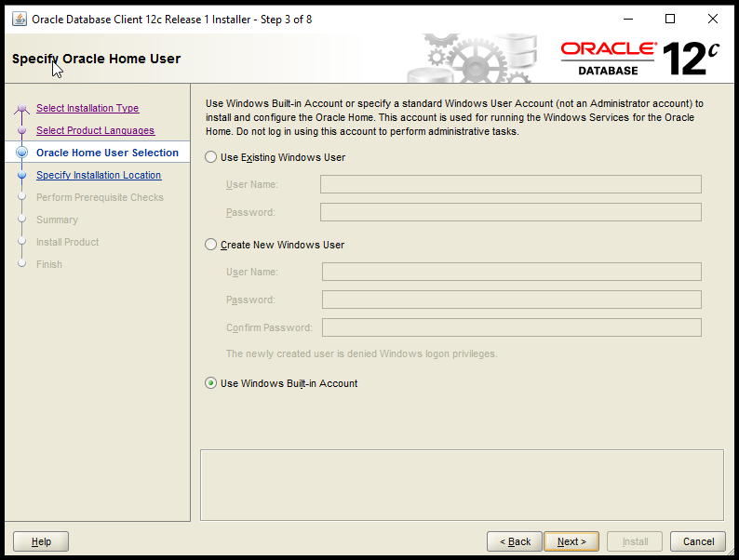Go back with the Back button
This screenshot has width=739, height=560.
tap(515, 541)
